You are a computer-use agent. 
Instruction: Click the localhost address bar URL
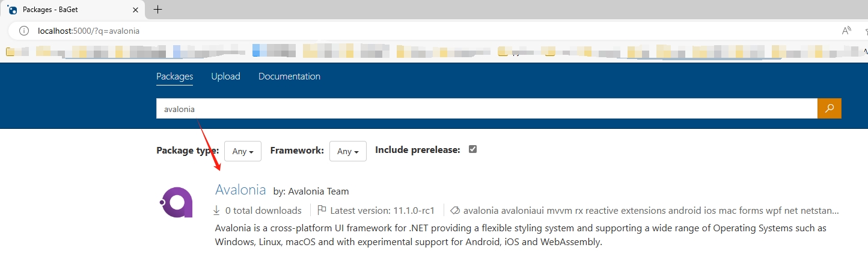click(88, 30)
